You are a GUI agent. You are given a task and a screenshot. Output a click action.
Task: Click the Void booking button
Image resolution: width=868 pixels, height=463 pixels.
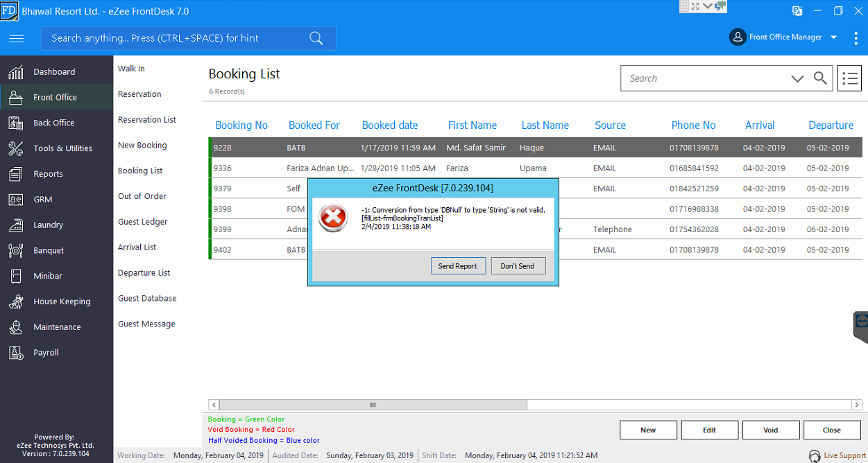pos(771,430)
